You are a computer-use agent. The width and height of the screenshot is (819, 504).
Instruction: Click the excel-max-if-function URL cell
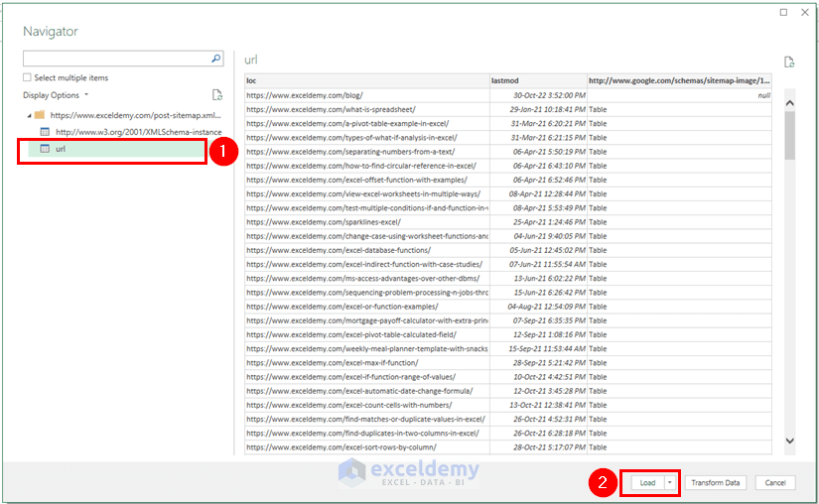[x=366, y=363]
